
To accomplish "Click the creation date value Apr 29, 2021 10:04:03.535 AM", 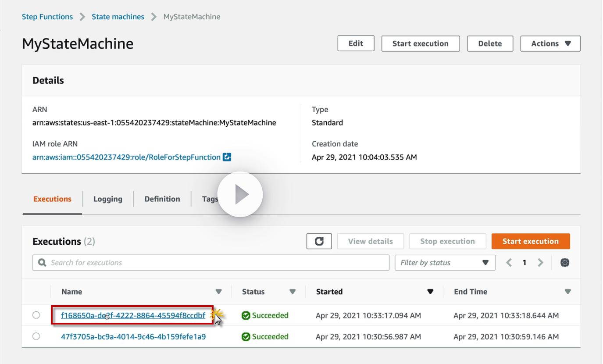I will (x=364, y=157).
